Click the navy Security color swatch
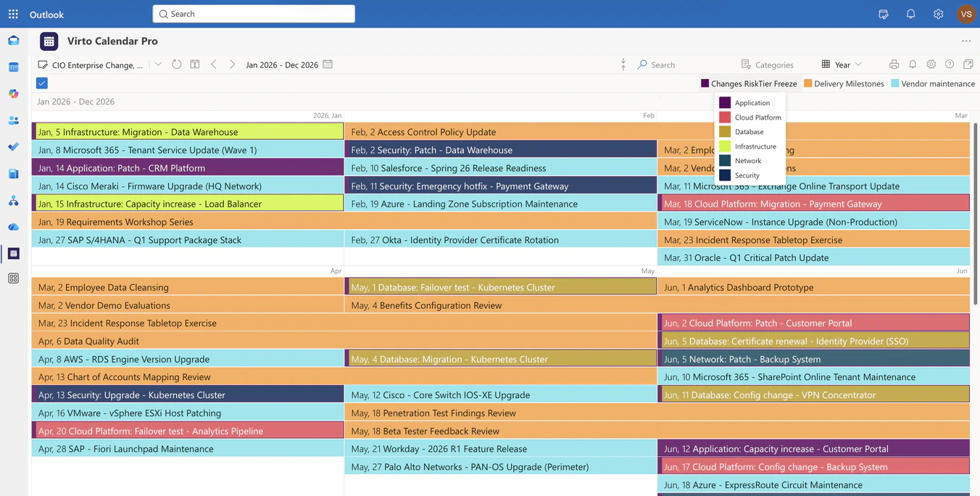This screenshot has height=496, width=980. (725, 175)
